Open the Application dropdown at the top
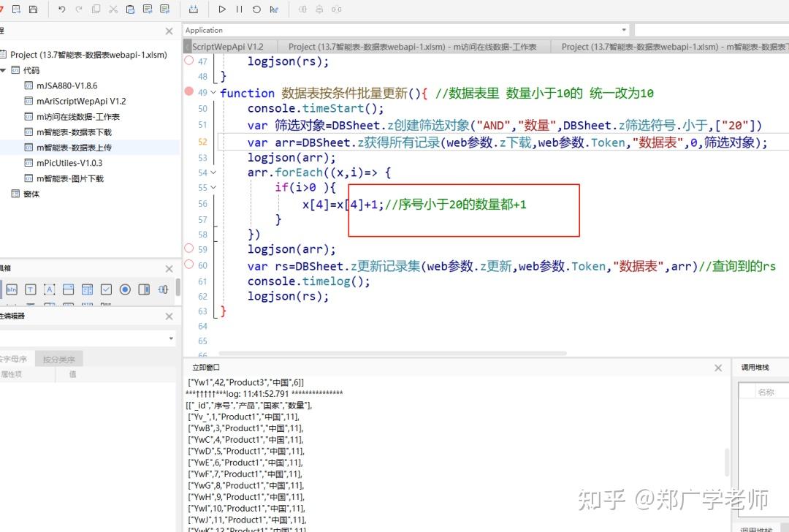 click(623, 30)
